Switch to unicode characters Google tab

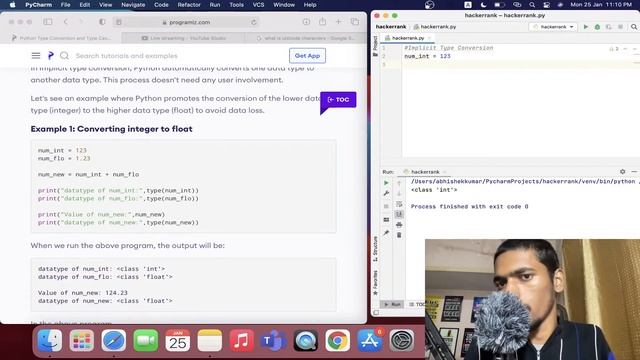(x=305, y=38)
